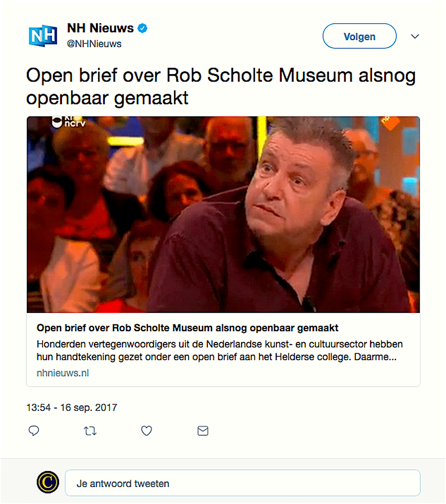Click the bold link card title
Screen dimensions: 446x504
point(188,328)
